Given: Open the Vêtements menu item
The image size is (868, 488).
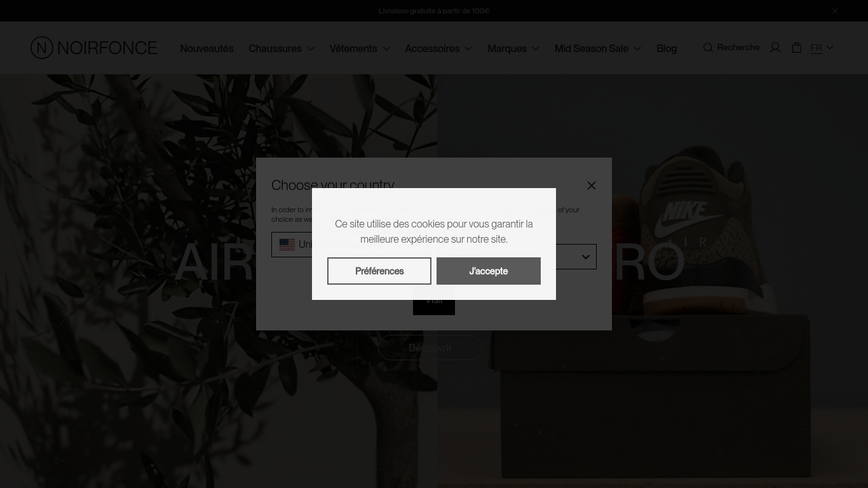Looking at the screenshot, I should 353,48.
